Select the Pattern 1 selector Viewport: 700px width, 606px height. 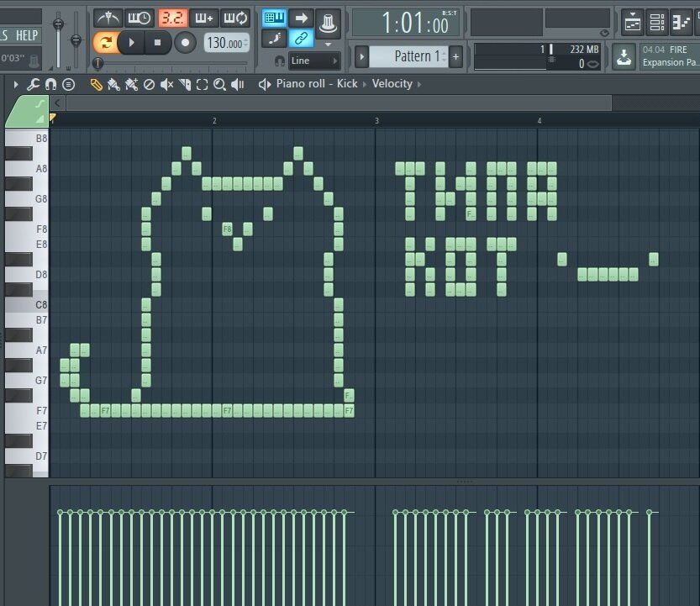[408, 56]
